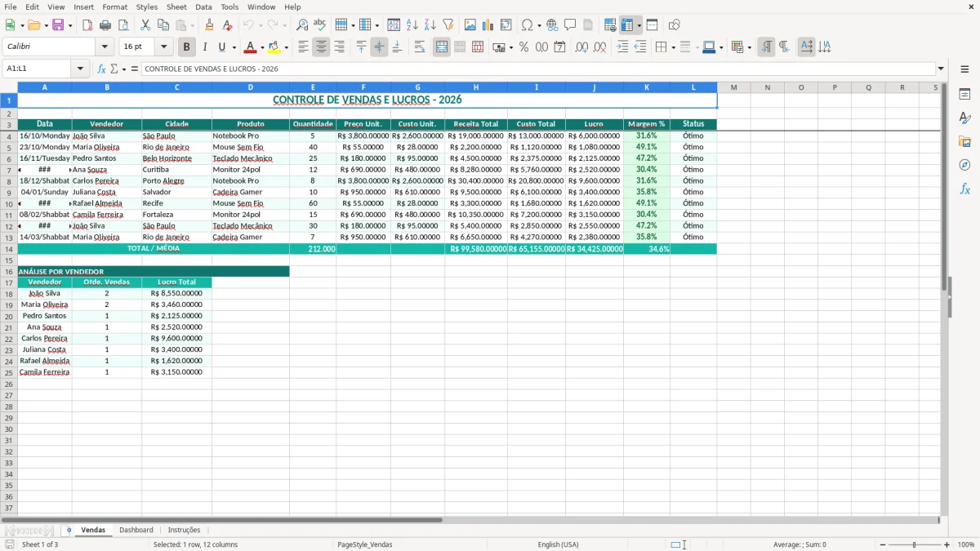980x551 pixels.
Task: Select column header M
Action: pyautogui.click(x=733, y=87)
